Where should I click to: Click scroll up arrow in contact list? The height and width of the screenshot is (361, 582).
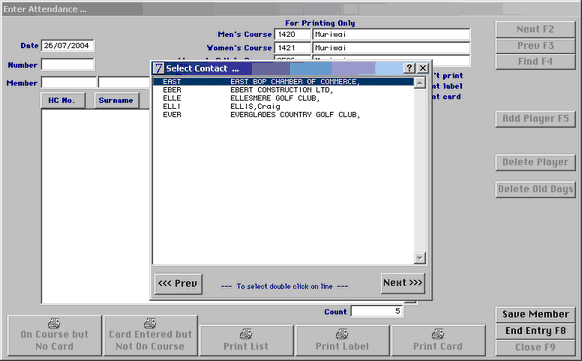419,83
